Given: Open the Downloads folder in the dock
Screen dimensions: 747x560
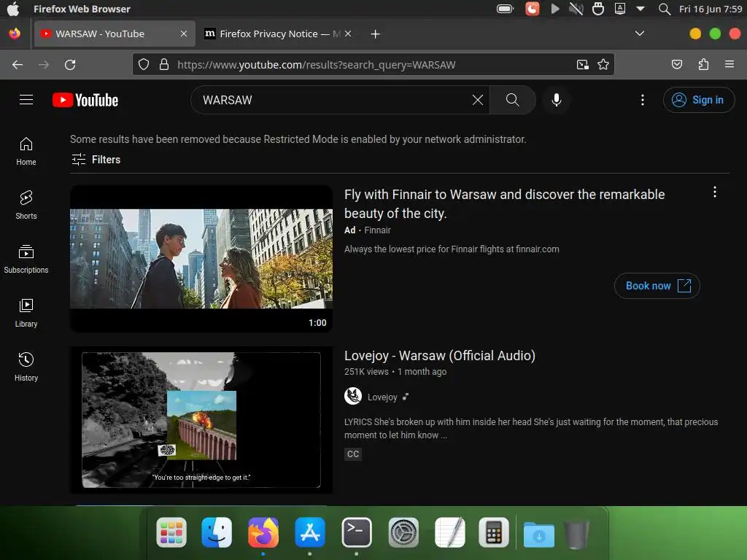Looking at the screenshot, I should 539,534.
